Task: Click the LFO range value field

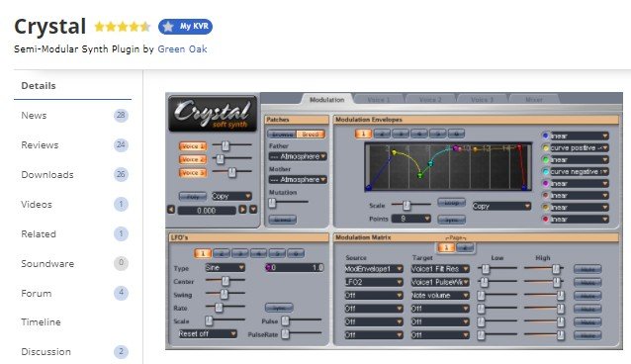Action: point(295,267)
